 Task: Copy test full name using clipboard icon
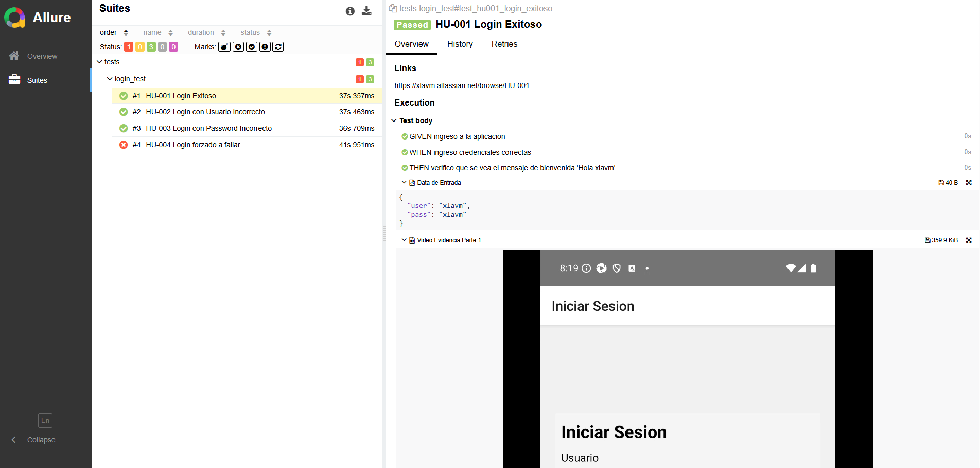[x=393, y=9]
